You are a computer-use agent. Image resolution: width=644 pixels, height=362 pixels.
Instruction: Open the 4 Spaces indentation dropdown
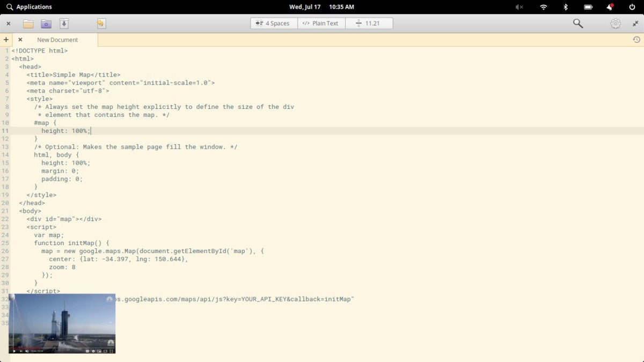pos(274,24)
